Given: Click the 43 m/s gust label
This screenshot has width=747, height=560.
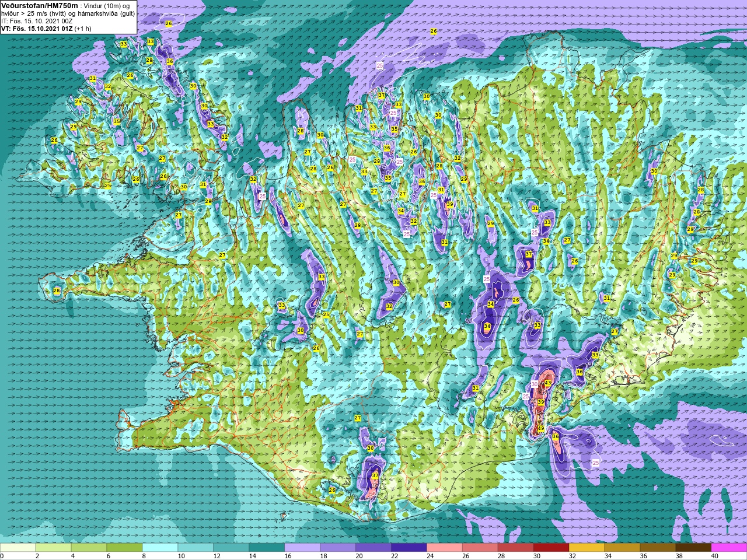Looking at the screenshot, I should coord(547,383).
